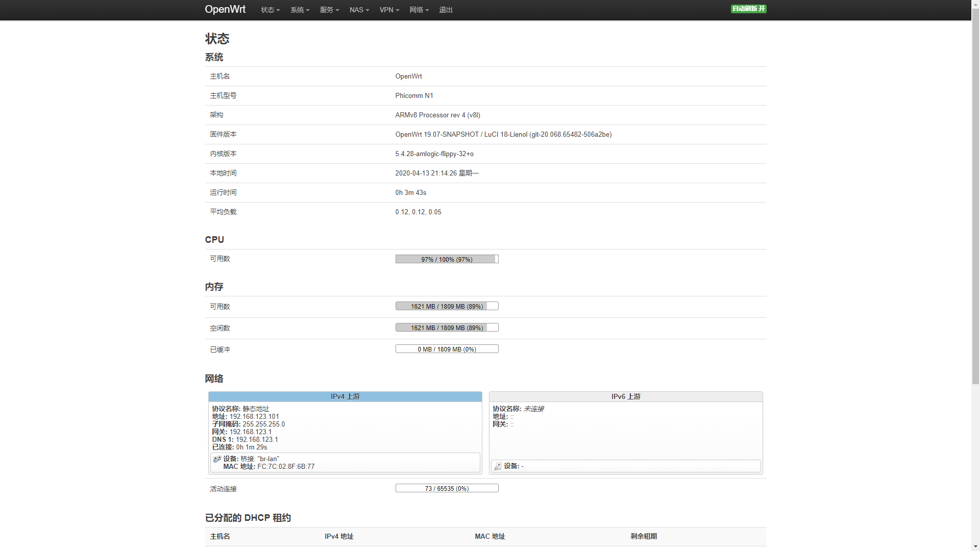Screen dimensions: 980x551
Task: Click the IPv6 upstream device icon
Action: point(498,466)
